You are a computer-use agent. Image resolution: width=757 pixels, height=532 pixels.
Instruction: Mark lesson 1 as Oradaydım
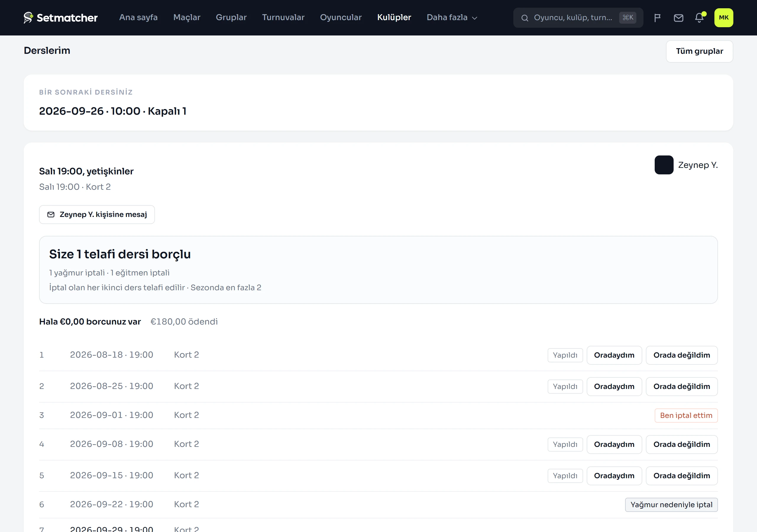coord(614,355)
